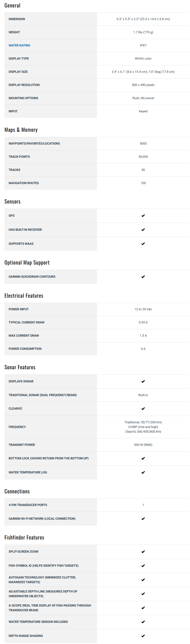Click the Bottom Lock checkmark icon
The image size is (190, 644).
click(143, 458)
